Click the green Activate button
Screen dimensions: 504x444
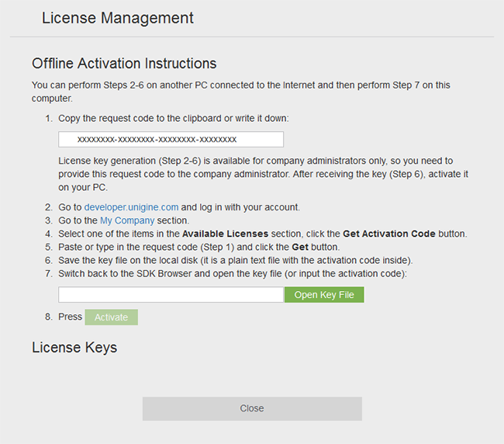pos(111,317)
